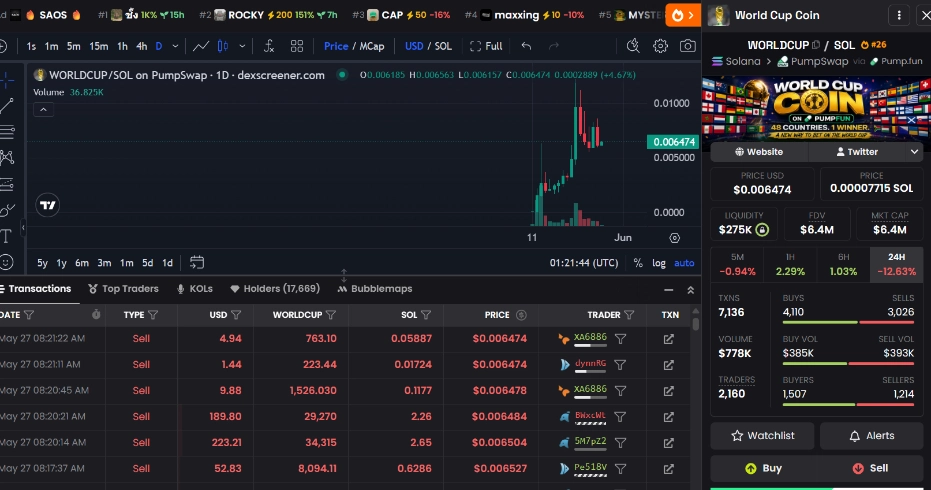Click the TradingView logo on chart

pos(48,206)
